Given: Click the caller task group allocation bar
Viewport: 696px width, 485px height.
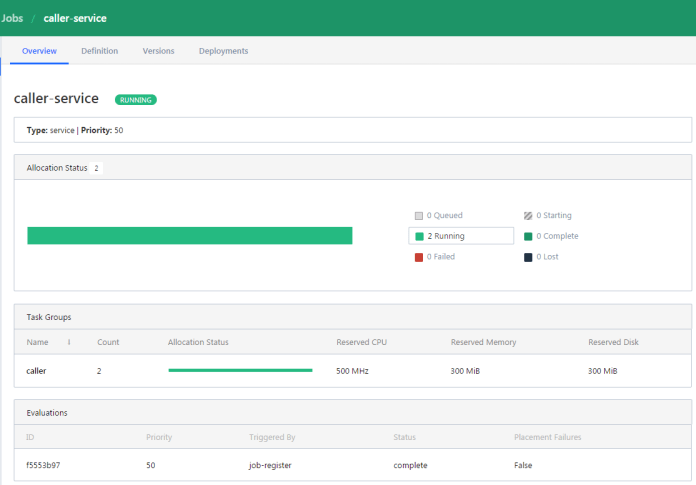Looking at the screenshot, I should 240,370.
